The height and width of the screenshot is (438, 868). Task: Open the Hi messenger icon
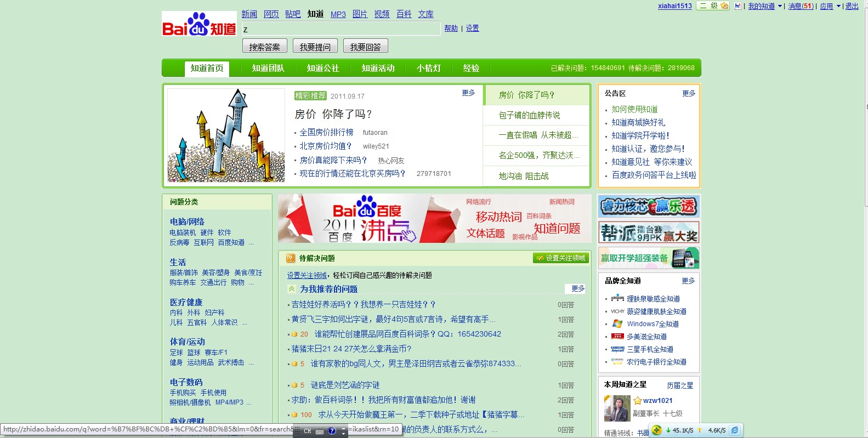click(738, 6)
